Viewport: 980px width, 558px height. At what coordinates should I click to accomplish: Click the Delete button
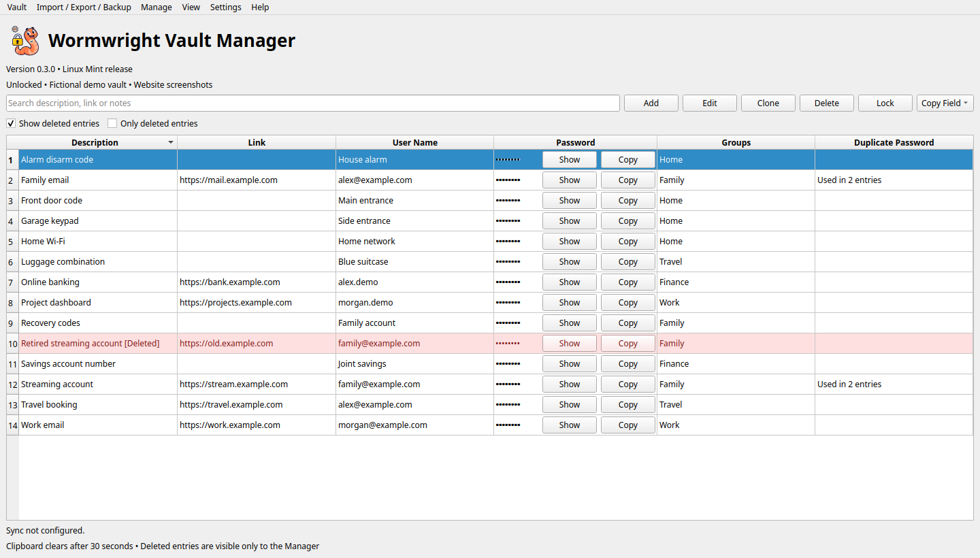coord(827,103)
